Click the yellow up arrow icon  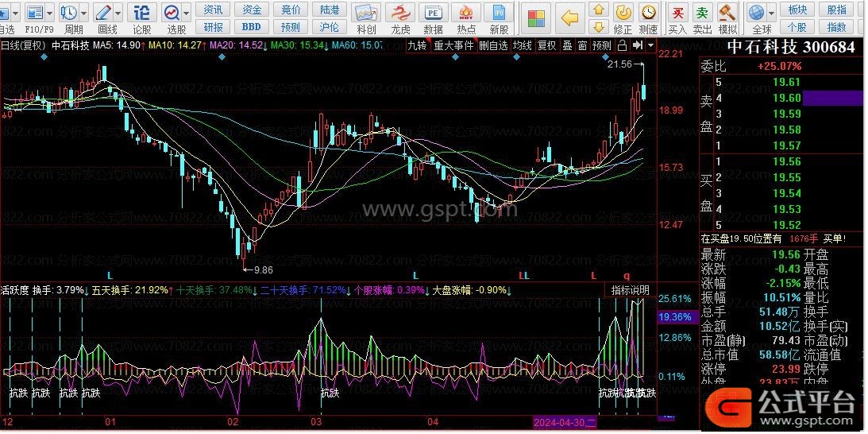[599, 10]
